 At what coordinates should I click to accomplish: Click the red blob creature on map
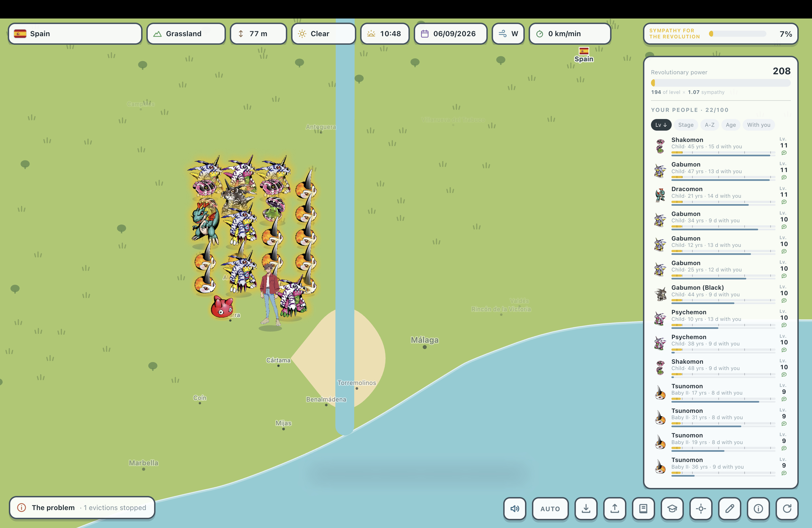222,306
